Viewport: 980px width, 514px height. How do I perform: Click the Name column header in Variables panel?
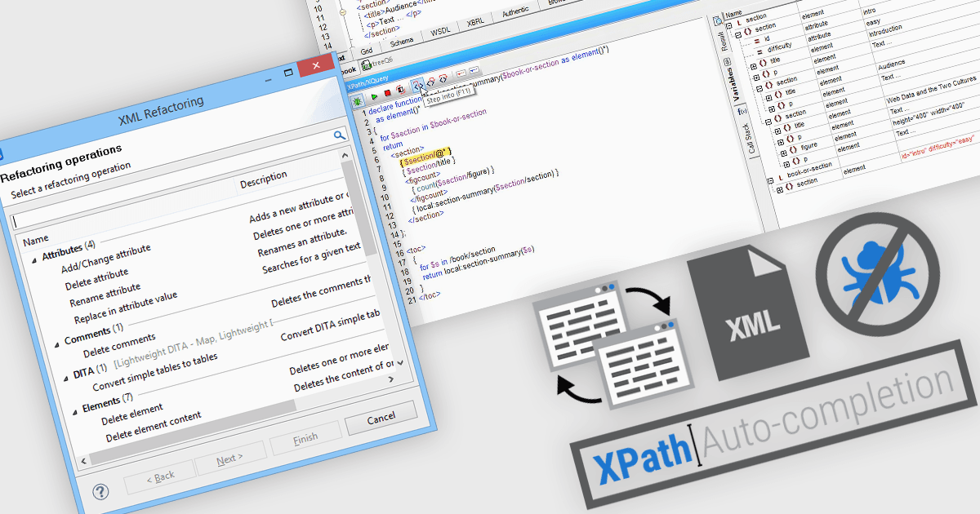point(734,13)
